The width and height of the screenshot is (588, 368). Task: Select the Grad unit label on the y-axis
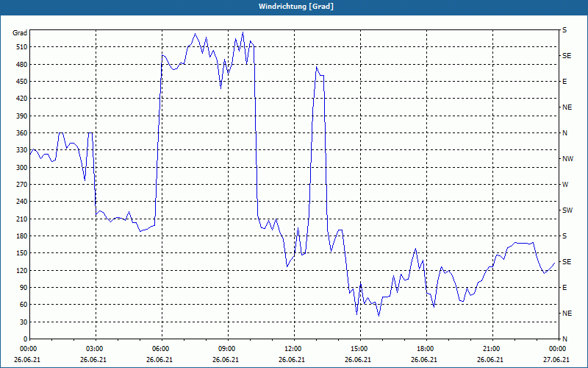(x=20, y=33)
